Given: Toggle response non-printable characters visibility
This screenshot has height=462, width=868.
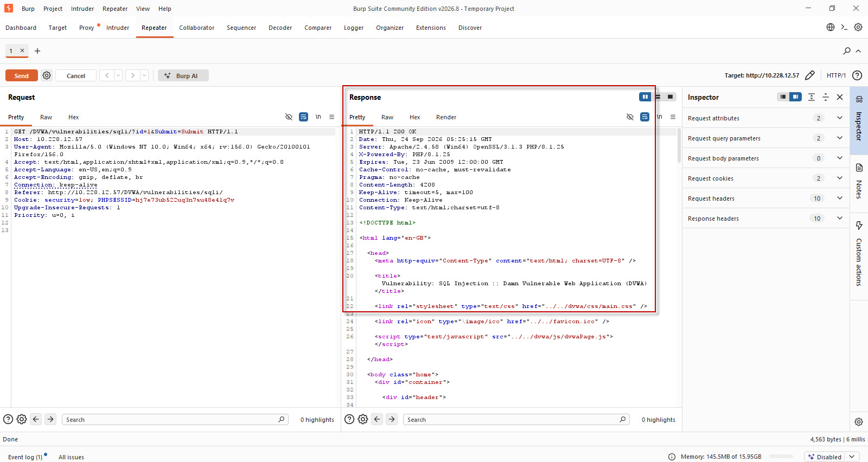Looking at the screenshot, I should pos(630,117).
